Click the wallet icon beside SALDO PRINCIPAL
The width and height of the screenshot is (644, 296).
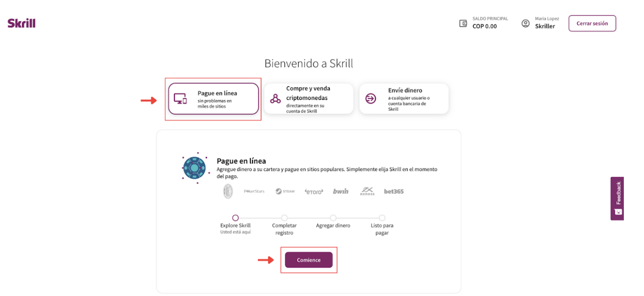[463, 23]
